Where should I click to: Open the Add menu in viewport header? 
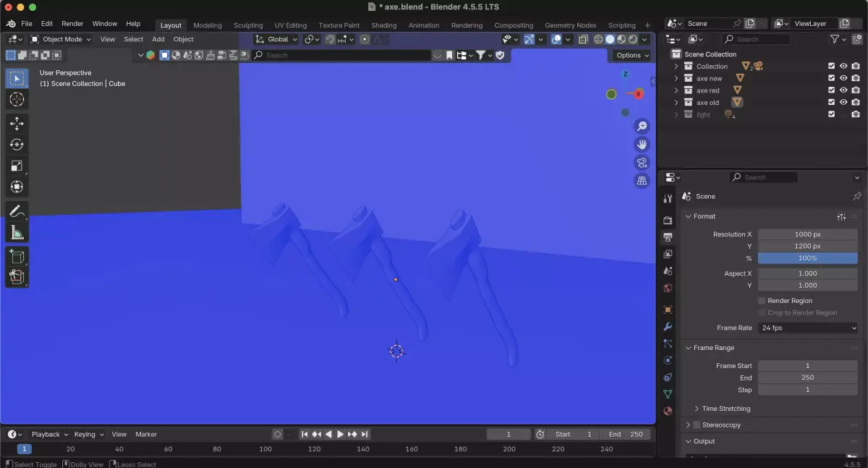[x=158, y=39]
